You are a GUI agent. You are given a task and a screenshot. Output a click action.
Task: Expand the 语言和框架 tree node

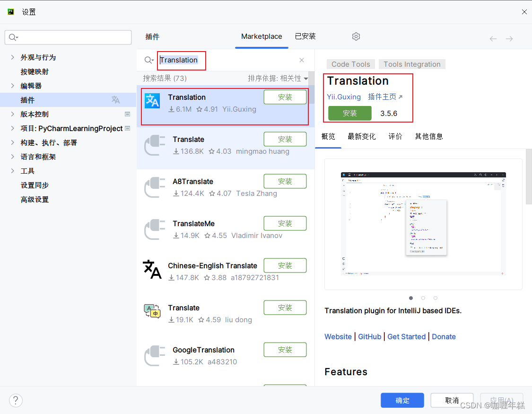coord(13,157)
